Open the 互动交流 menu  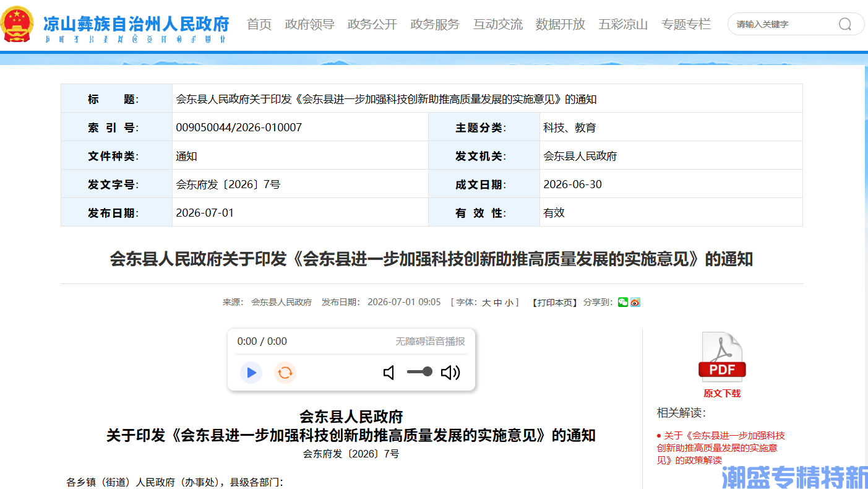(498, 24)
